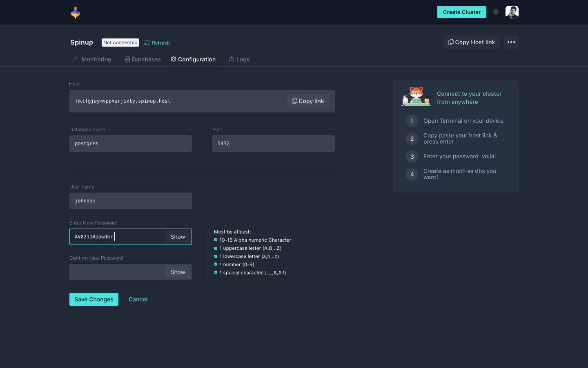Cancel the password changes
The image size is (588, 368).
pos(138,299)
